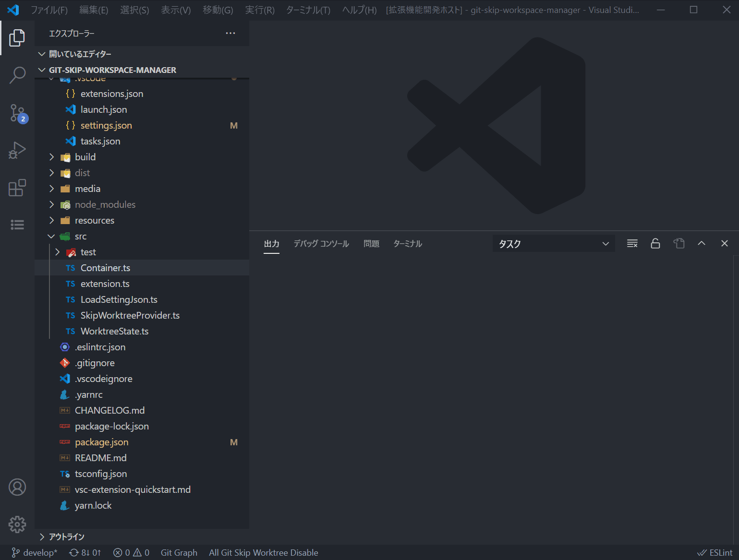Open the Accounts icon
739x560 pixels.
pos(17,487)
